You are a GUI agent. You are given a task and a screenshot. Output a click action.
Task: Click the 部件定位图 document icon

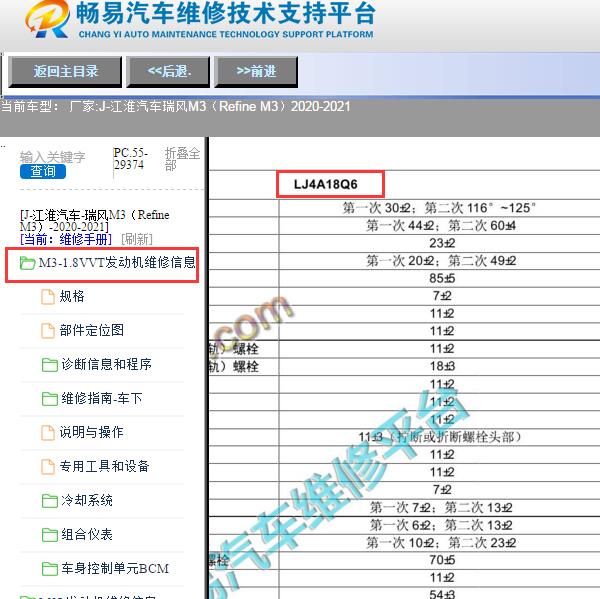[x=48, y=331]
